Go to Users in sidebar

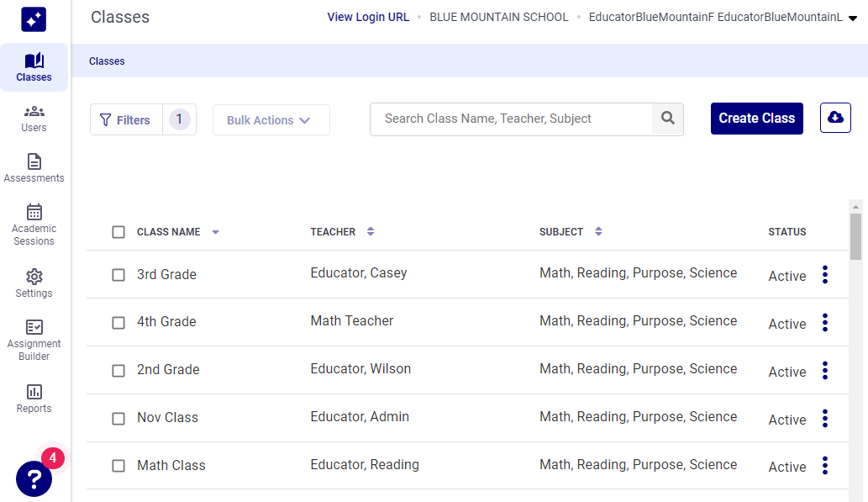click(34, 119)
